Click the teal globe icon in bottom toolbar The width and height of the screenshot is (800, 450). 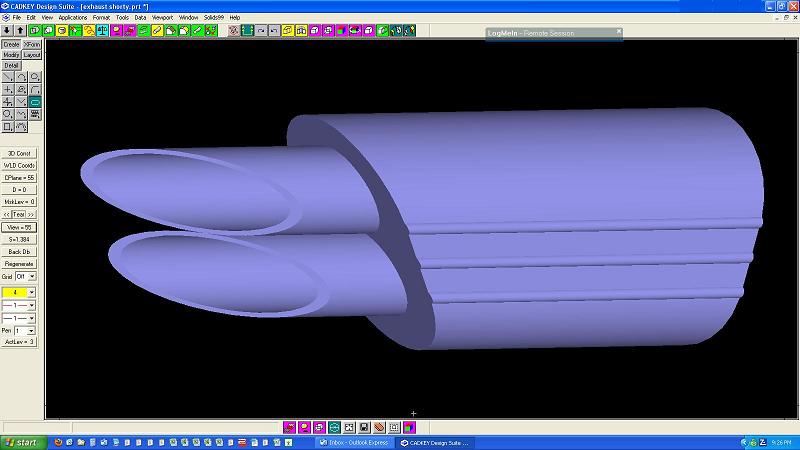tap(334, 427)
